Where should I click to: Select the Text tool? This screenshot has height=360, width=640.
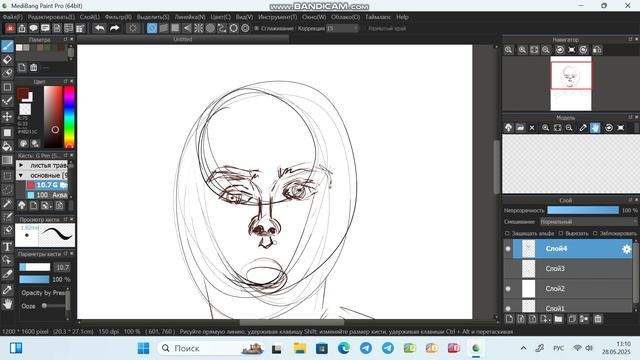tap(7, 246)
